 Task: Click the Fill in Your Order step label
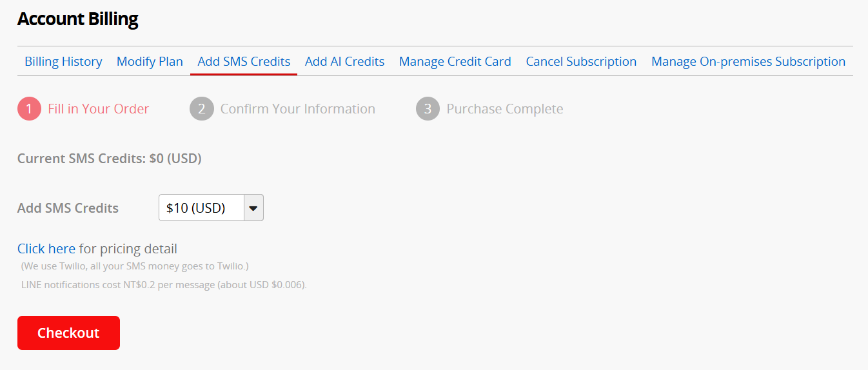coord(98,109)
